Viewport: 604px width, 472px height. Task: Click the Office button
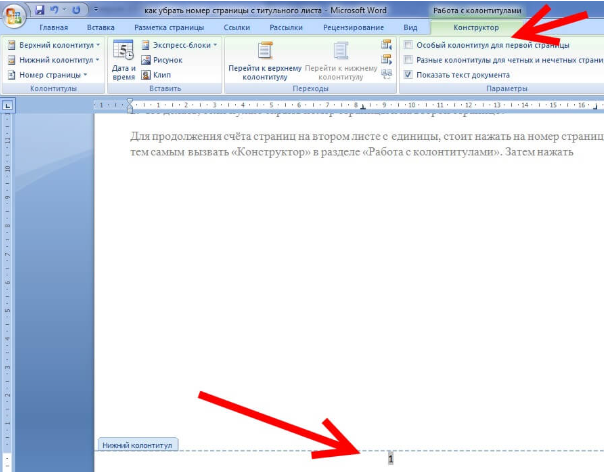(15, 16)
